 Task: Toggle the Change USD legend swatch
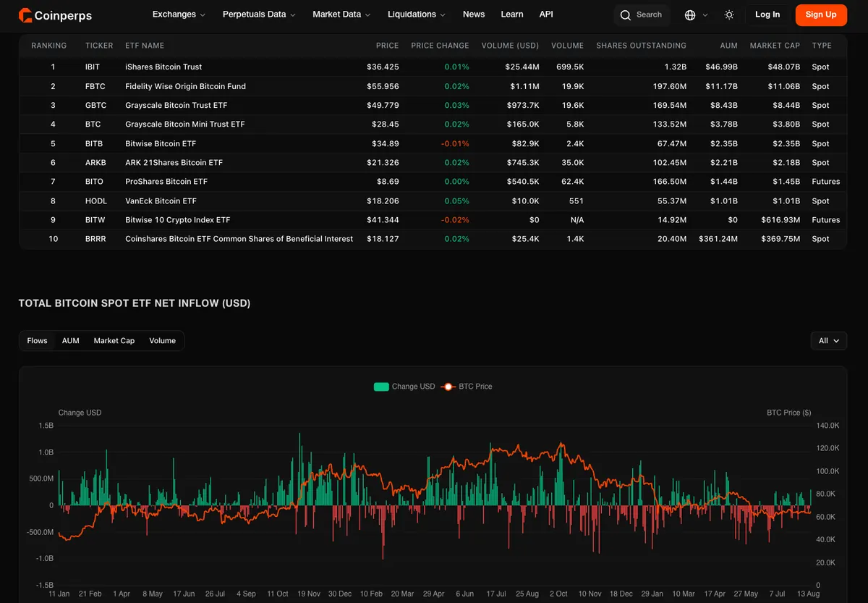pyautogui.click(x=381, y=387)
